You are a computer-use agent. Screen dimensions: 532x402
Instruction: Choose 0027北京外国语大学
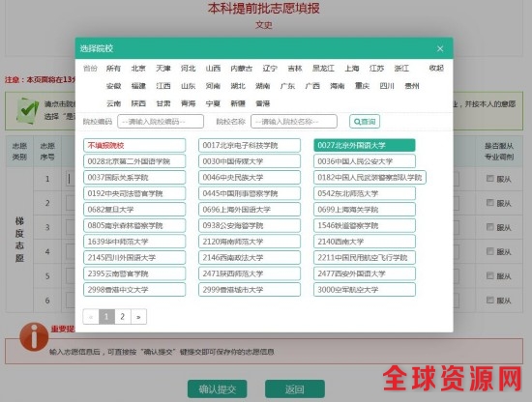click(365, 145)
